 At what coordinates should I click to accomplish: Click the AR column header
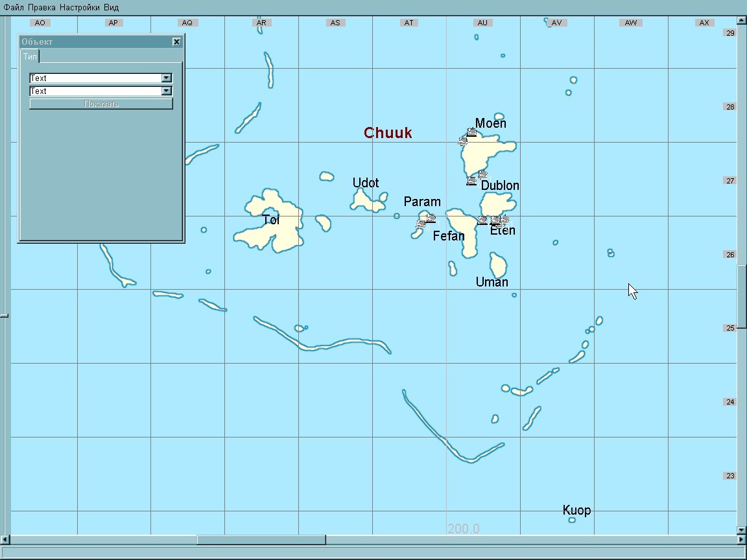point(261,23)
